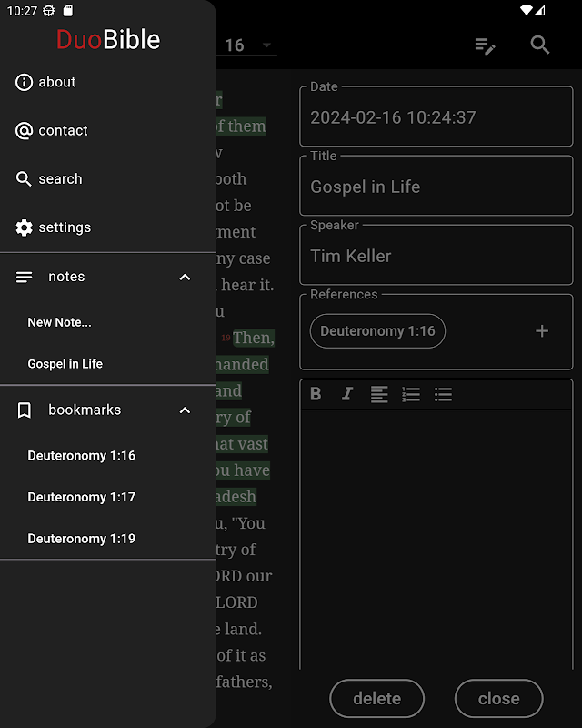Open the chapter number dropdown arrow
Viewport: 582px width, 728px height.
266,45
